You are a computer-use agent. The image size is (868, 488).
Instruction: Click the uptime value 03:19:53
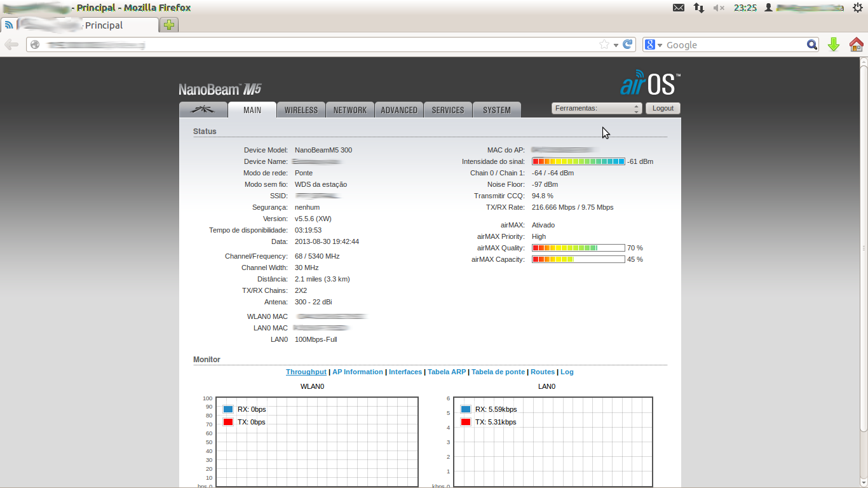308,230
